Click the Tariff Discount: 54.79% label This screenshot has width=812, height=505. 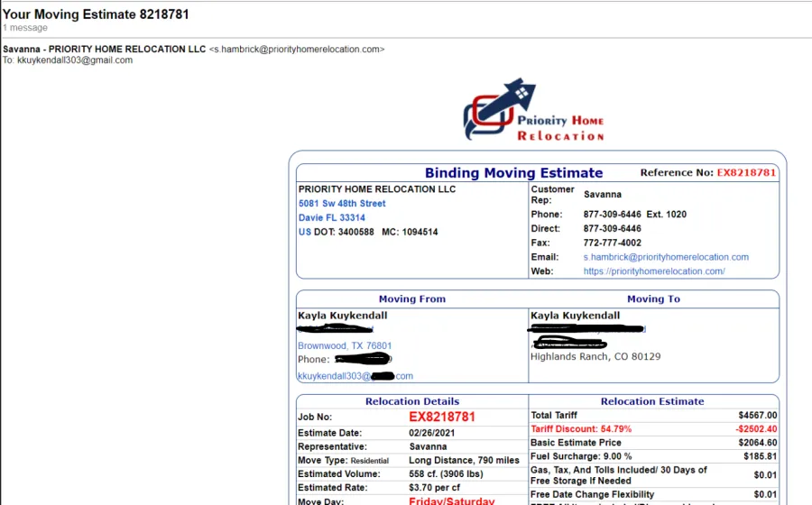click(x=581, y=429)
